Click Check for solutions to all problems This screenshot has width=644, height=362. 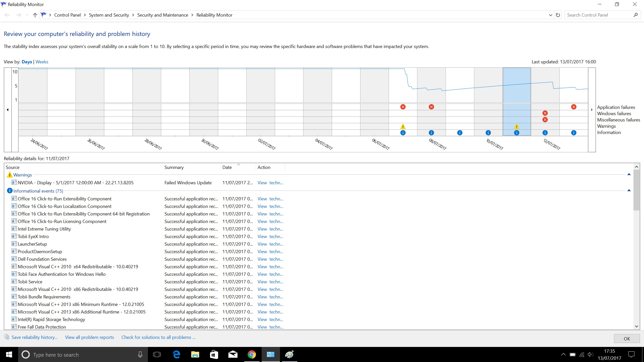pyautogui.click(x=158, y=337)
